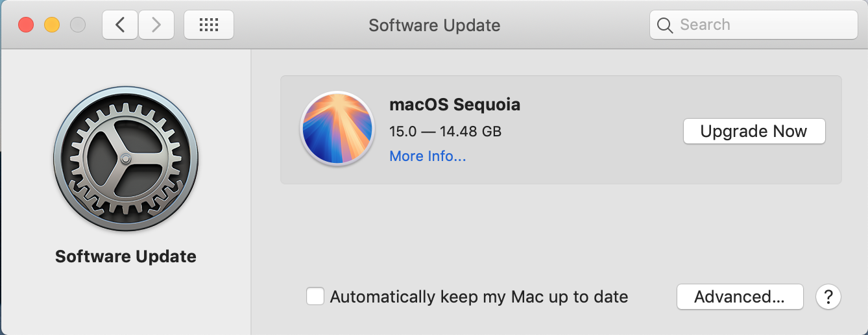Click the Software Update window title text
868x335 pixels.
[435, 25]
